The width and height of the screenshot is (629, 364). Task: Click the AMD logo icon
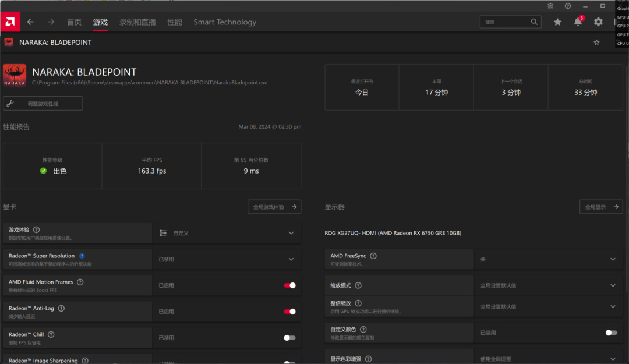click(10, 22)
